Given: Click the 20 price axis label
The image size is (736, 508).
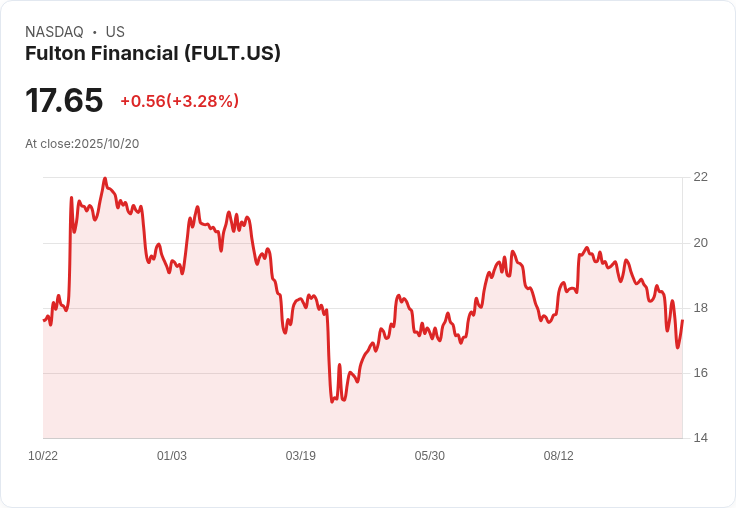Looking at the screenshot, I should (700, 243).
